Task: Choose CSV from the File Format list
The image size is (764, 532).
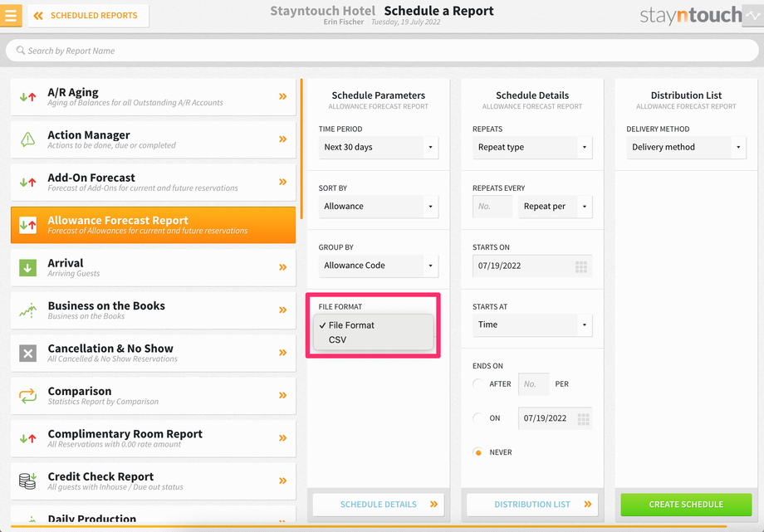Action: [373, 340]
